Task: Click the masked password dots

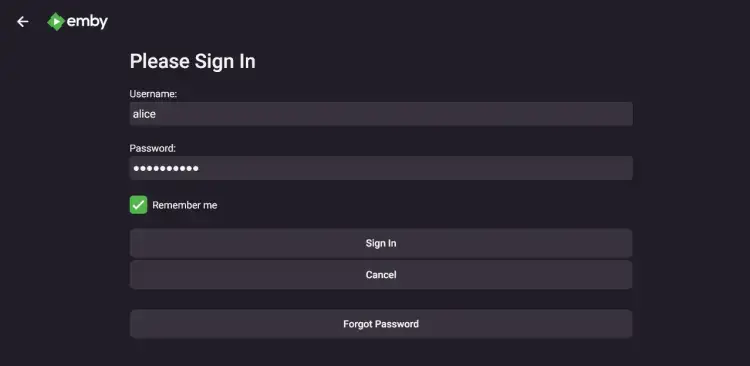Action: (166, 168)
